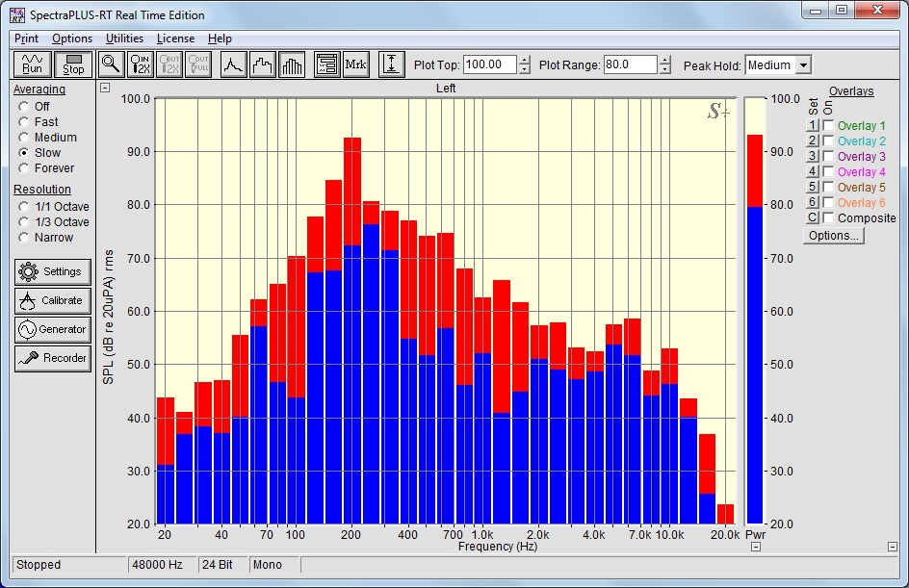This screenshot has width=909, height=588.
Task: Zoom in 2X on the plot
Action: (140, 64)
